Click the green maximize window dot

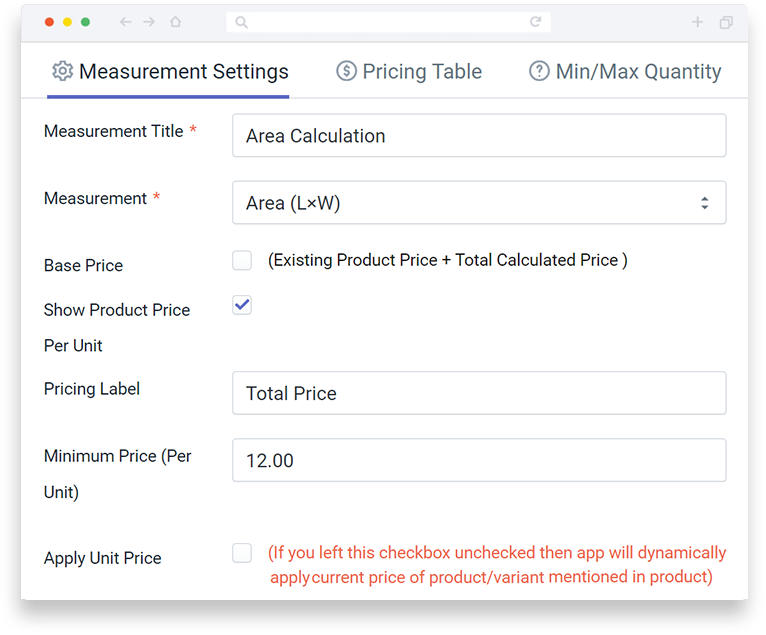click(x=85, y=22)
